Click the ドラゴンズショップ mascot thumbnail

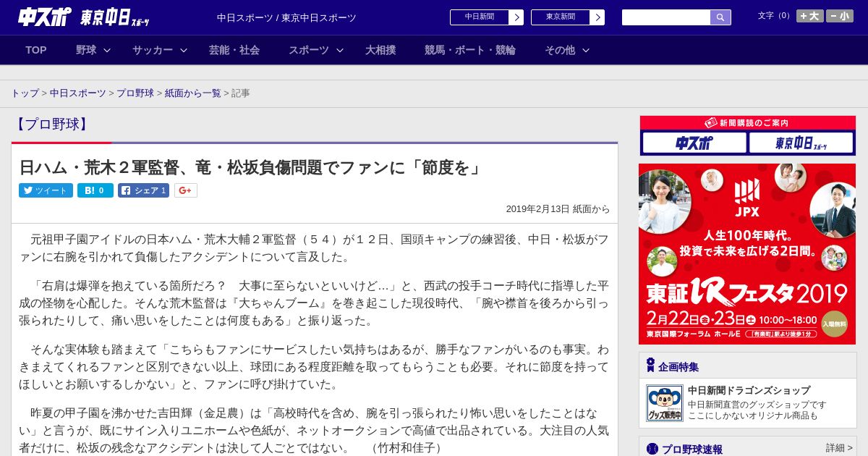[x=664, y=403]
